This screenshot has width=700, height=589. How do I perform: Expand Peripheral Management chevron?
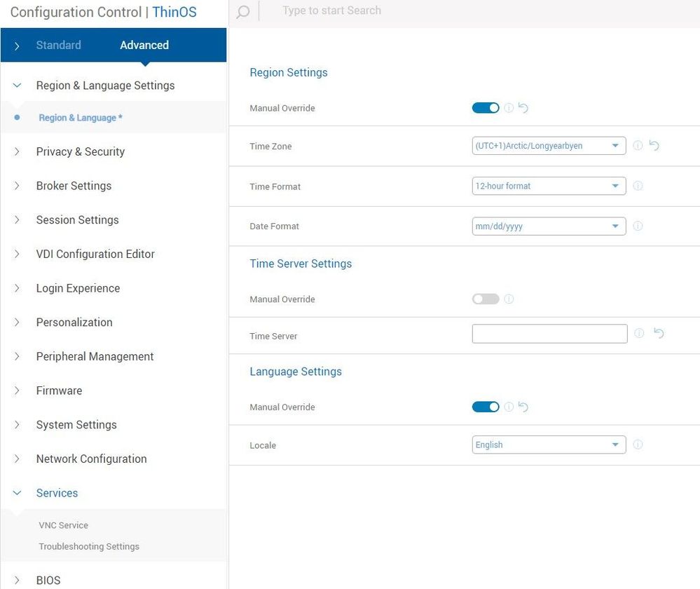pos(17,356)
